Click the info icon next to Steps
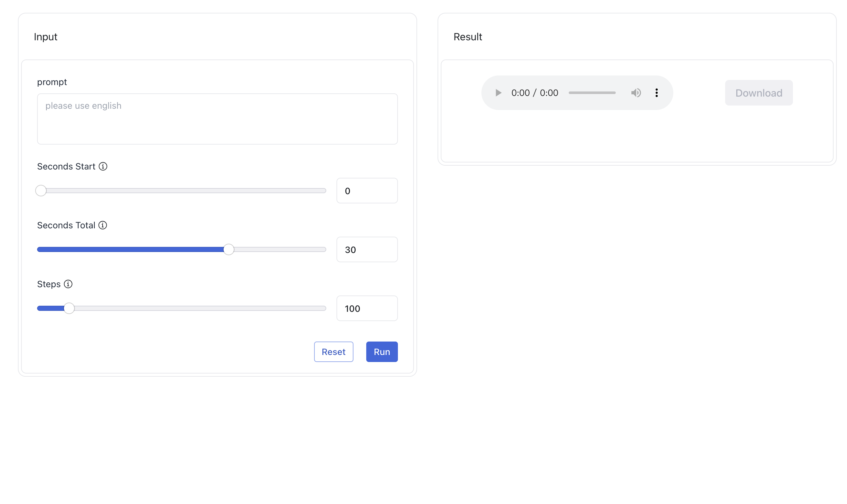847x504 pixels. (x=68, y=284)
